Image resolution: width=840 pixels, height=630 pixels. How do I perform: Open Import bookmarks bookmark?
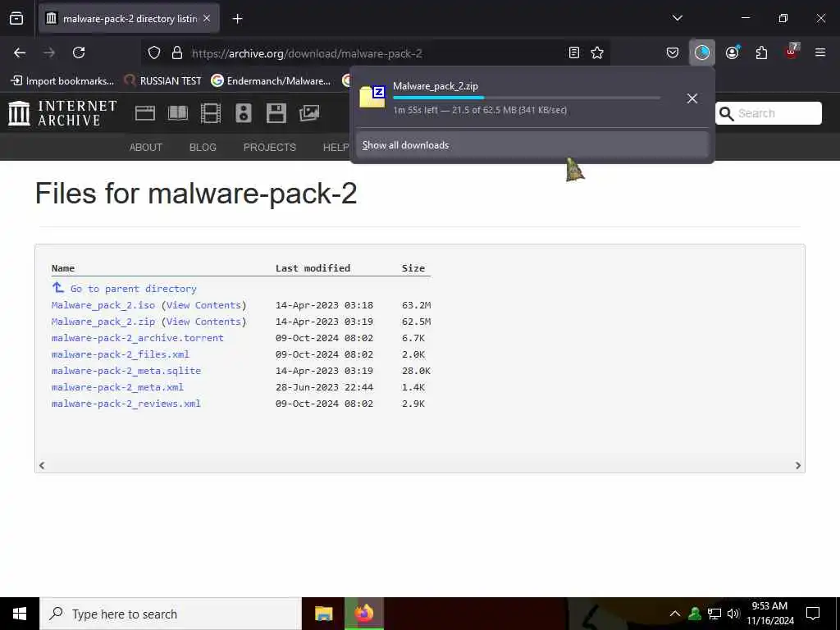pyautogui.click(x=62, y=81)
